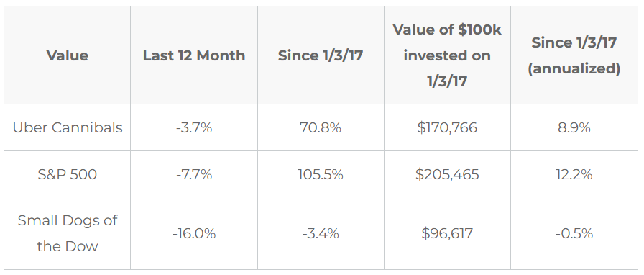Click the first Since 1/3/17 header
Viewport: 644px width, 275px height.
pyautogui.click(x=321, y=55)
